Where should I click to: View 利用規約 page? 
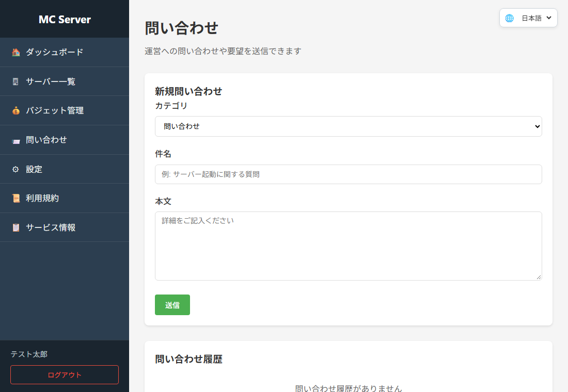pyautogui.click(x=65, y=199)
